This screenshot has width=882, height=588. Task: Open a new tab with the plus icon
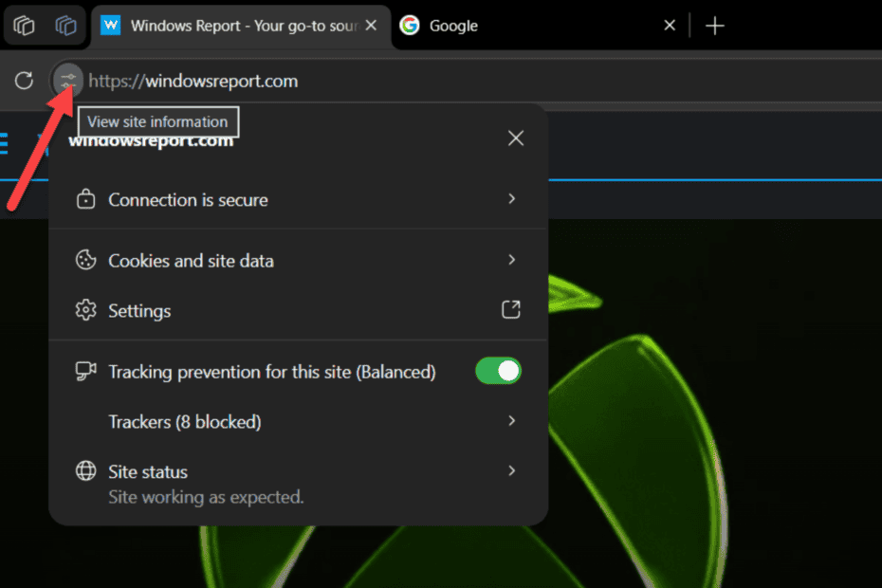(714, 26)
